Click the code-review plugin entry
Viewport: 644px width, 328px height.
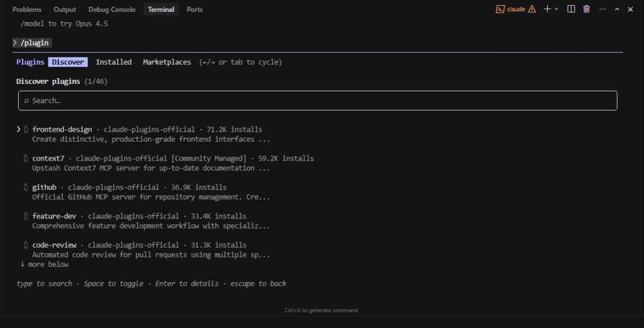click(55, 245)
